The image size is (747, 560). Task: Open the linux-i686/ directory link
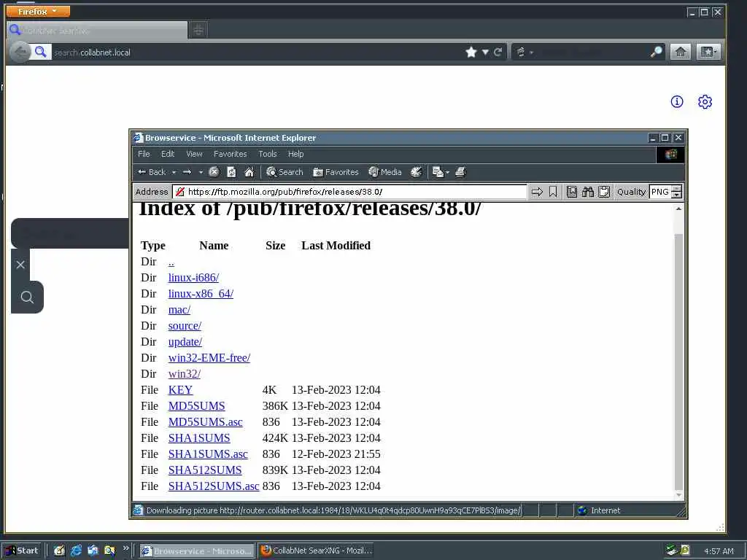193,278
